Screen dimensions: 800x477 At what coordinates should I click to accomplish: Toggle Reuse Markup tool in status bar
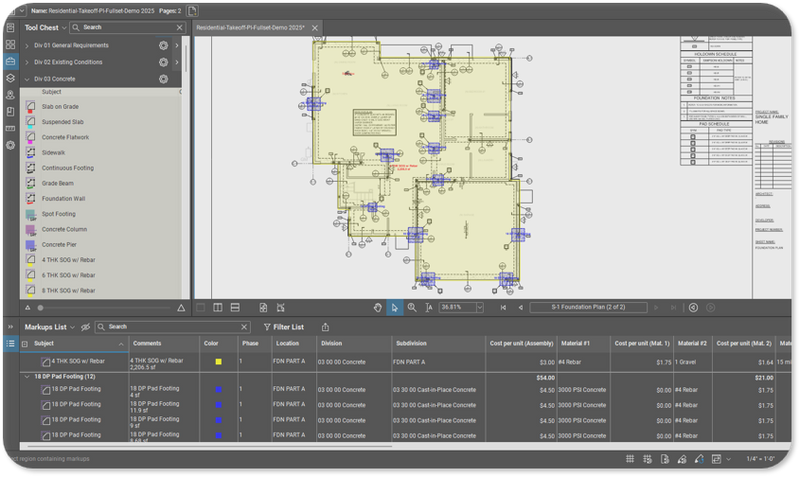[x=699, y=459]
